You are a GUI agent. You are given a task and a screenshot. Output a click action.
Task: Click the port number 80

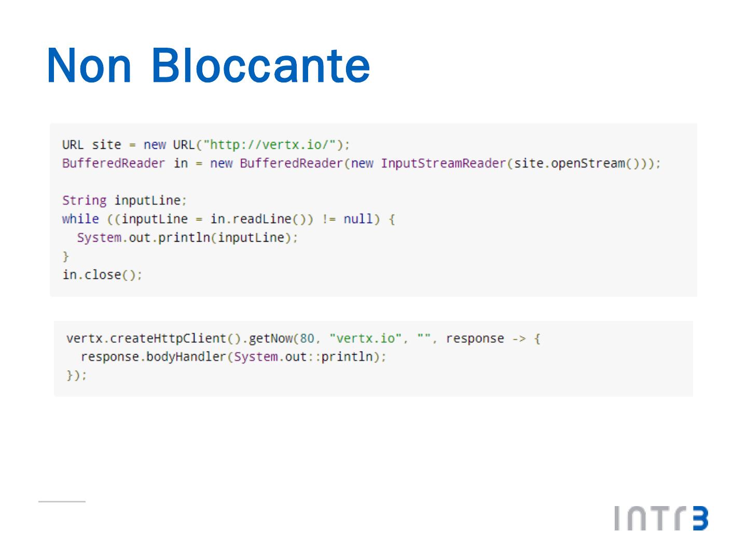tap(307, 339)
